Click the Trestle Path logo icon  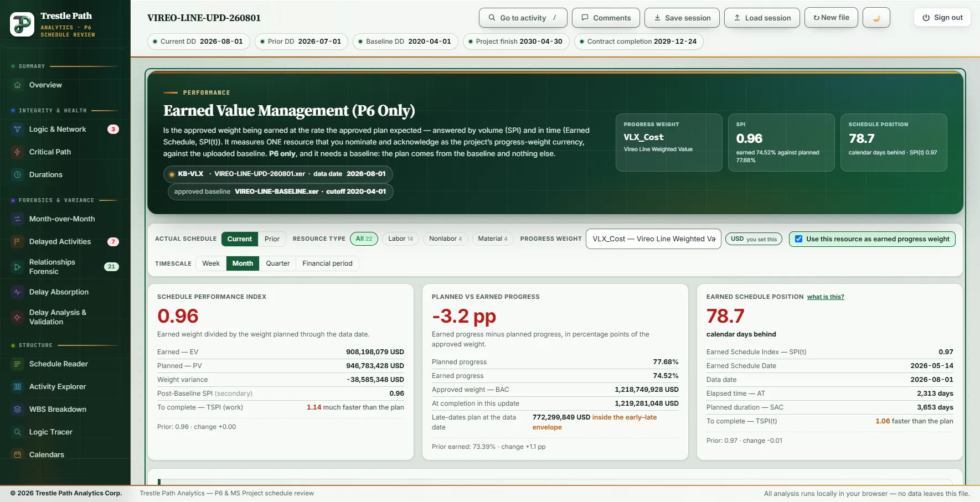click(x=22, y=24)
